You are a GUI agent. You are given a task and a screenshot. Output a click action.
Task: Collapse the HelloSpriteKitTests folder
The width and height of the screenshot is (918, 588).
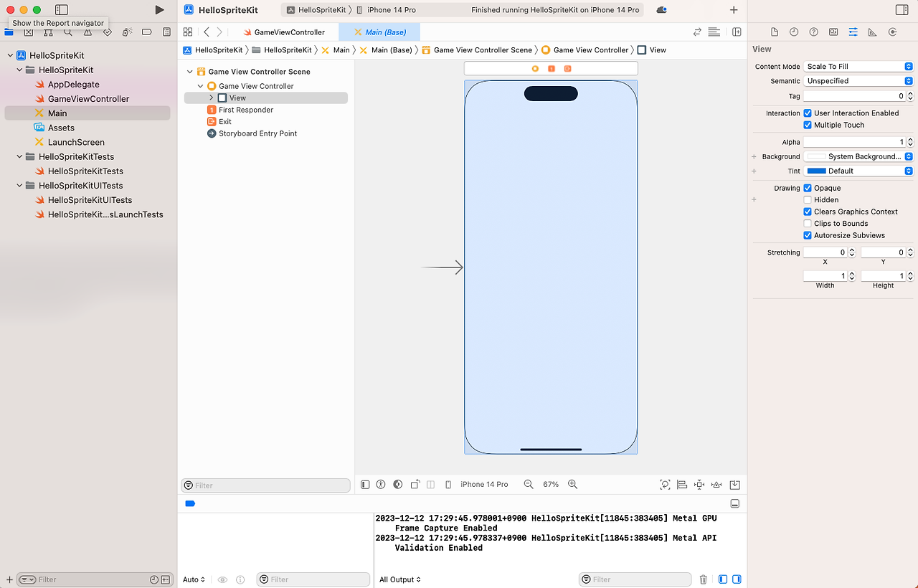pos(19,156)
